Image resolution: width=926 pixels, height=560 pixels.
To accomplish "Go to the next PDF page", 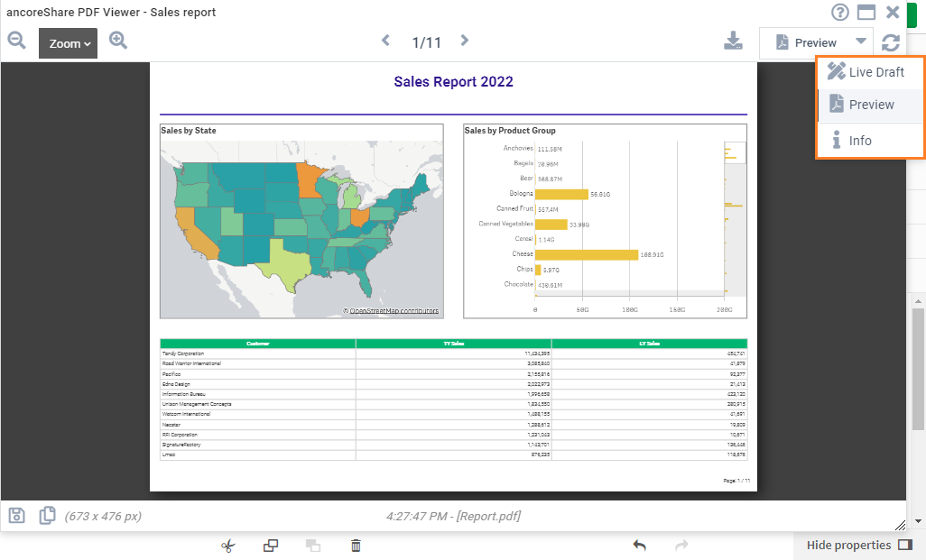I will pyautogui.click(x=465, y=41).
